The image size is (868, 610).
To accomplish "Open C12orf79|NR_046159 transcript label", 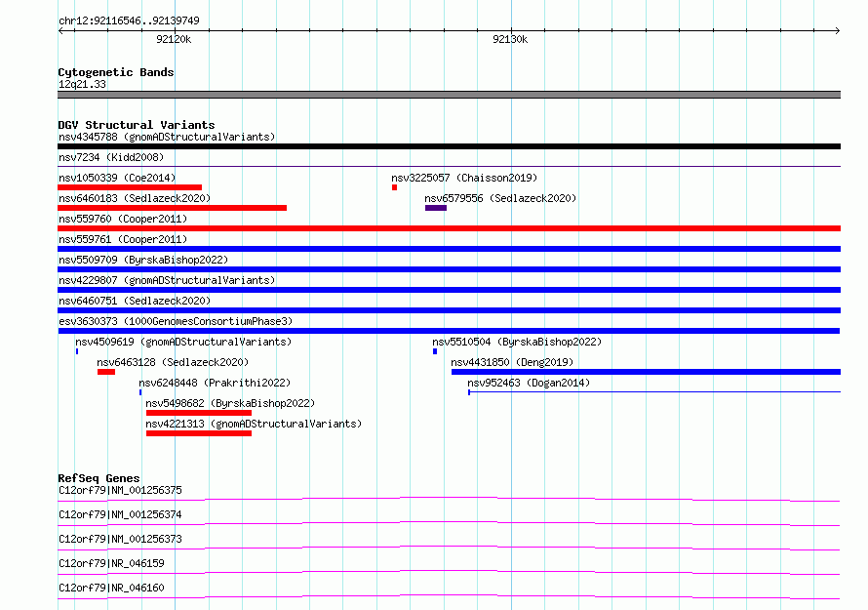I will (x=111, y=563).
